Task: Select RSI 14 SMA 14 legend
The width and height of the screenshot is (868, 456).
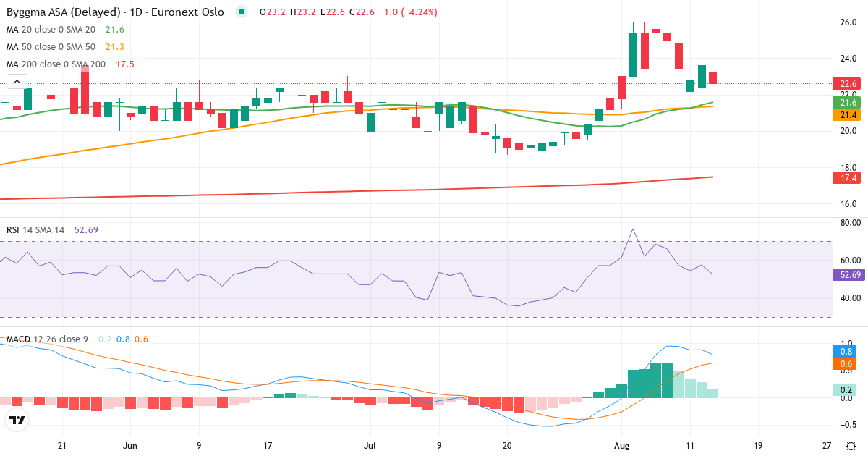Action: tap(35, 229)
